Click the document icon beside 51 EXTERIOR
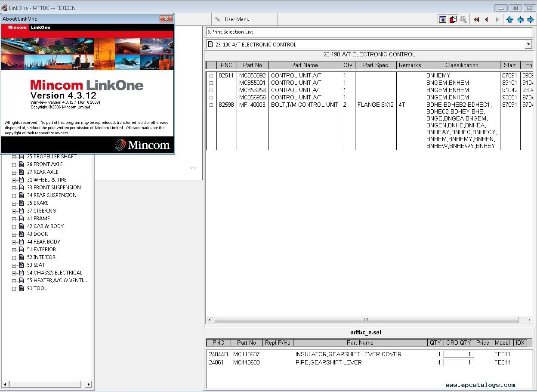This screenshot has height=392, width=537. click(x=22, y=250)
